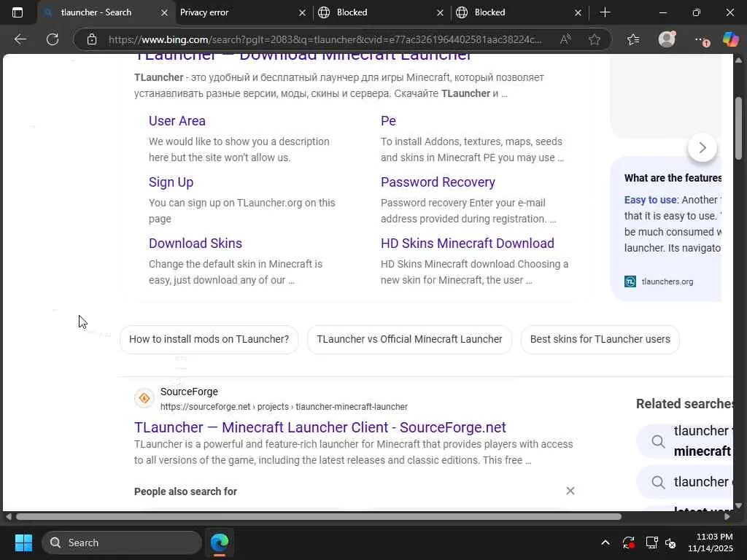Click the vertical scrollbar up arrow
The width and height of the screenshot is (747, 560).
point(738,60)
